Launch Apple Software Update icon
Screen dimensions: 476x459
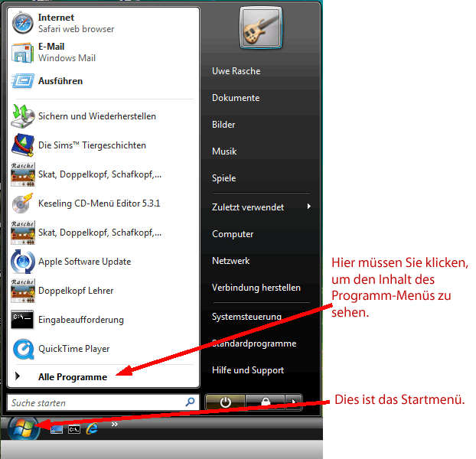click(x=22, y=262)
